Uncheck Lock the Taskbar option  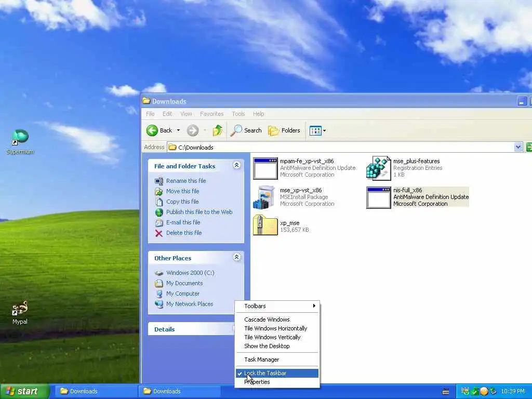[x=277, y=373]
